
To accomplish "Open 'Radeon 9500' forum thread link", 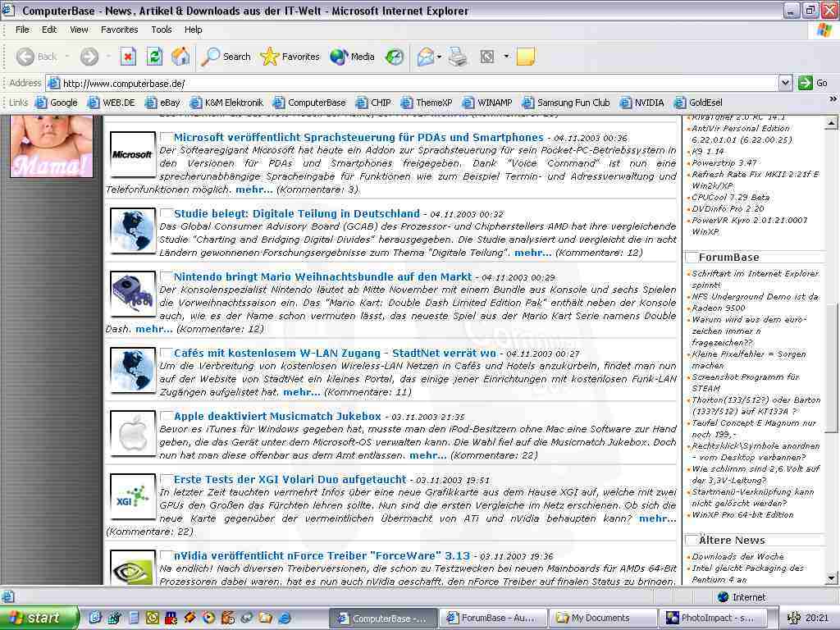I will point(719,308).
